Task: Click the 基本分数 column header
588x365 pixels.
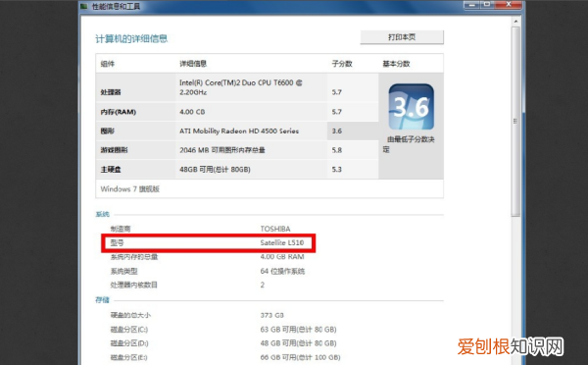Action: [396, 64]
